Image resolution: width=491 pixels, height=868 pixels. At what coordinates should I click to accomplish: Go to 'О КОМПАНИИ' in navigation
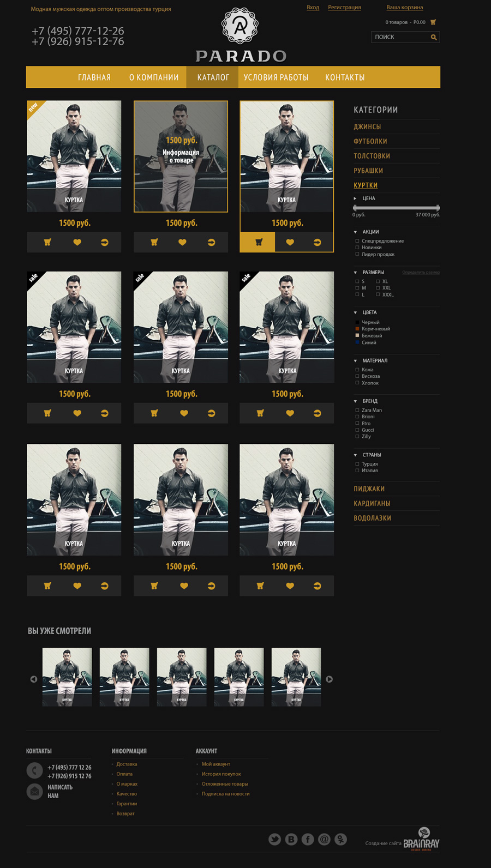pos(154,77)
